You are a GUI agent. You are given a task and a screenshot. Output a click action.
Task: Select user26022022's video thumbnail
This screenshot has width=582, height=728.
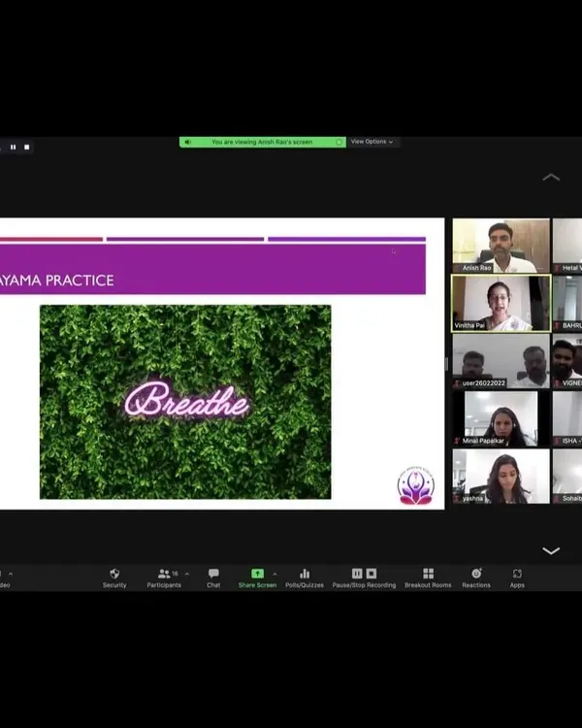click(501, 361)
